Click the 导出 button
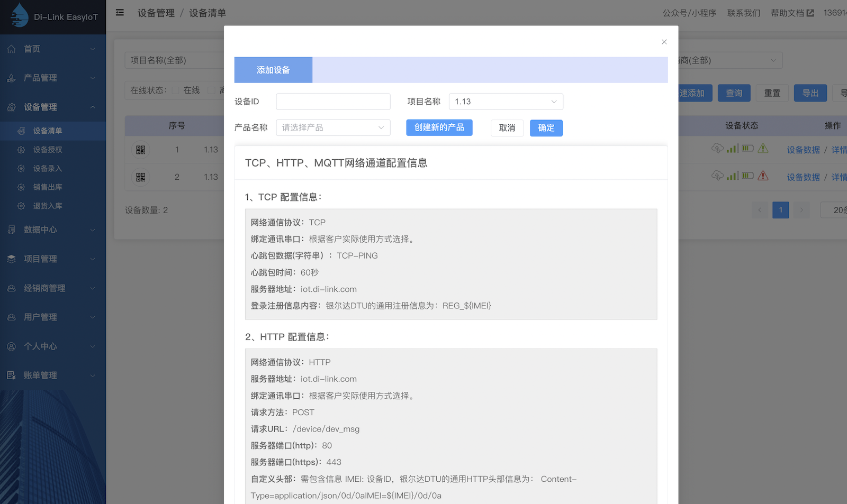 click(810, 93)
